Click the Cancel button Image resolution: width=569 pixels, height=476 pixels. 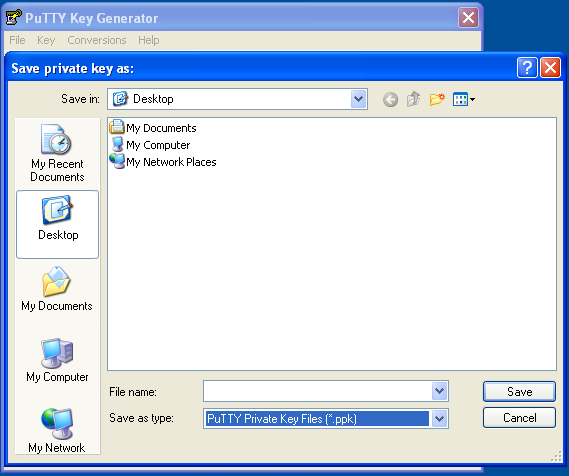[x=519, y=418]
